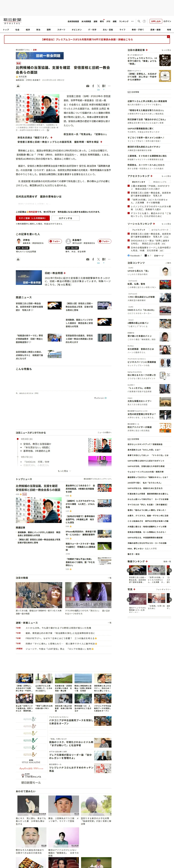Follow writer 沢伸也
The width and height of the screenshot is (174, 868).
point(55,241)
